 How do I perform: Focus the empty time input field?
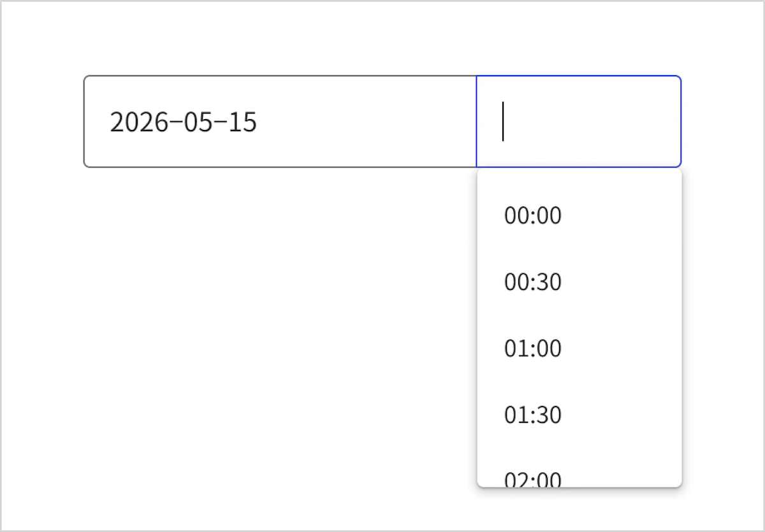(579, 122)
